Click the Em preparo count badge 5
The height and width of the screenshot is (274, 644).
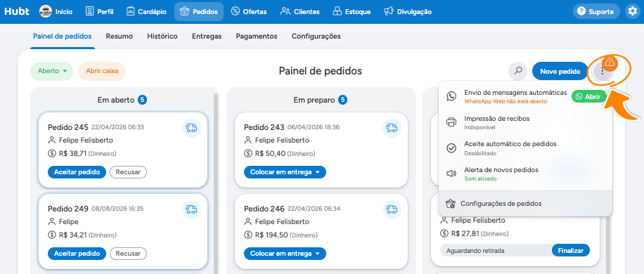(x=342, y=100)
